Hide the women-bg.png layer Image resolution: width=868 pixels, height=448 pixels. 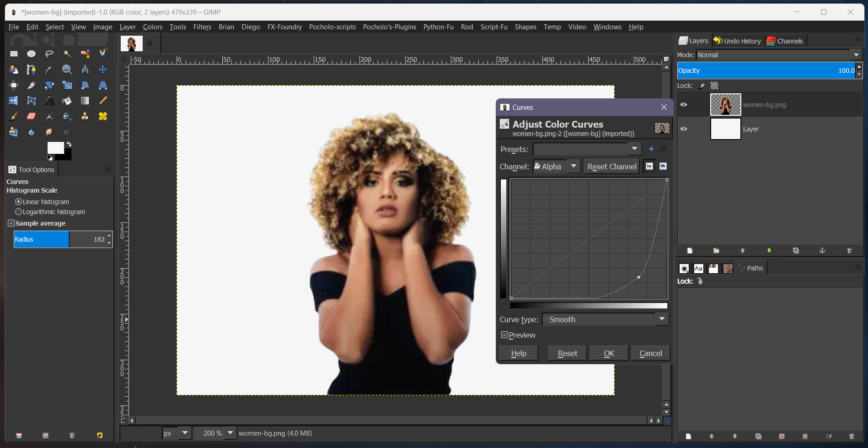click(x=684, y=105)
